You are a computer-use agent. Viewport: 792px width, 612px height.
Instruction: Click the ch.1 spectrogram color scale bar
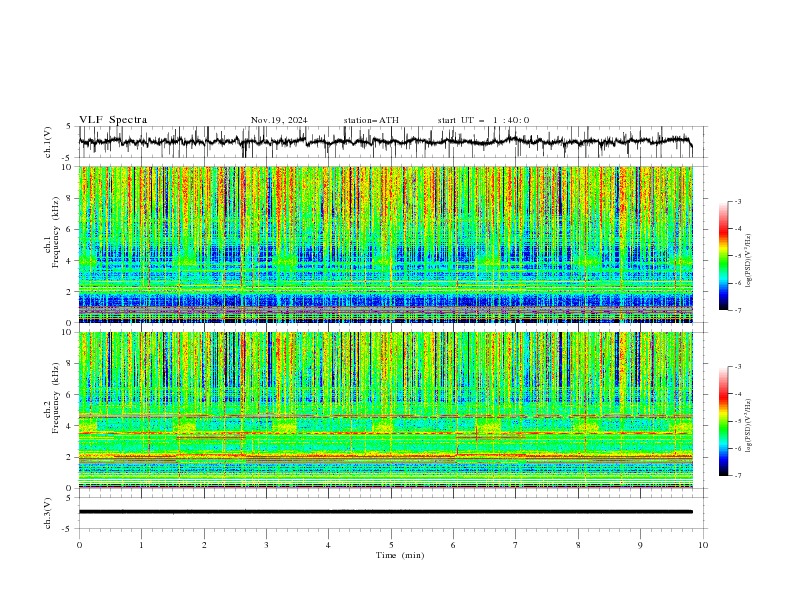click(723, 256)
